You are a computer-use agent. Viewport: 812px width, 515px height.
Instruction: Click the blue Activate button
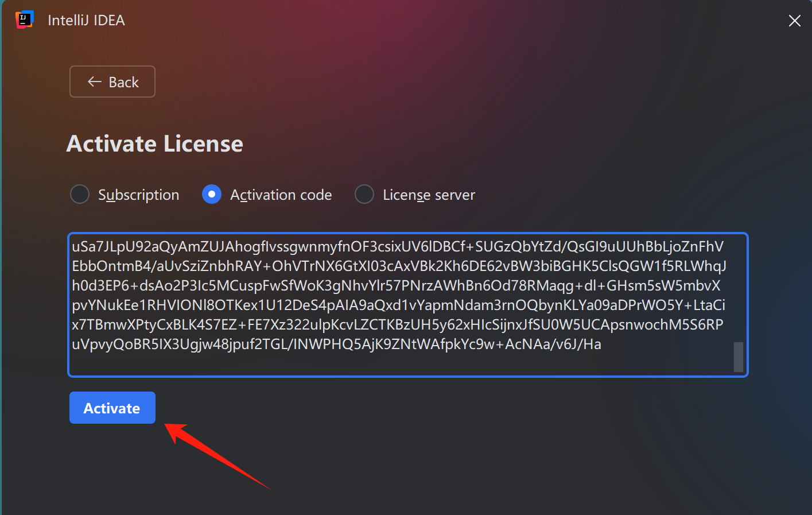112,408
